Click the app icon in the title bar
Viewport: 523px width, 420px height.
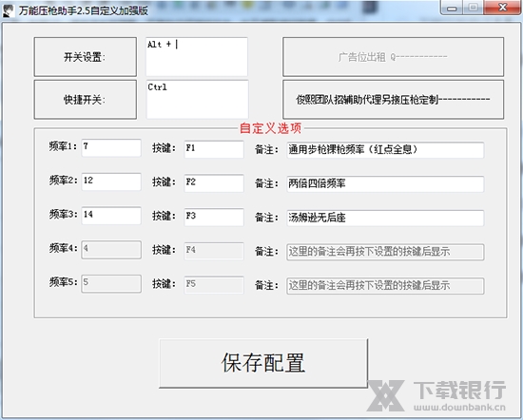8,10
